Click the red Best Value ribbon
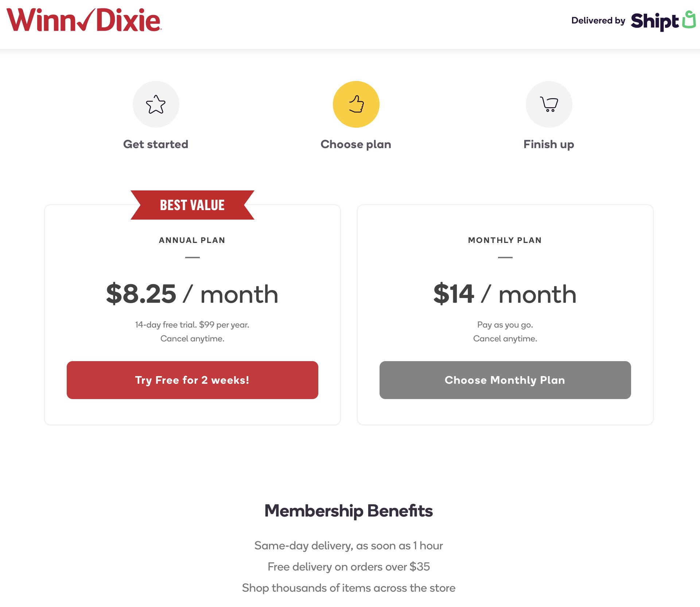Viewport: 700px width, 607px height. 192,205
